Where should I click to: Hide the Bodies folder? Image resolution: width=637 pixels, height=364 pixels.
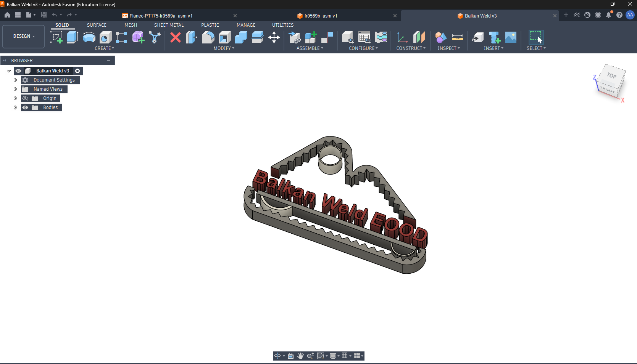point(25,107)
